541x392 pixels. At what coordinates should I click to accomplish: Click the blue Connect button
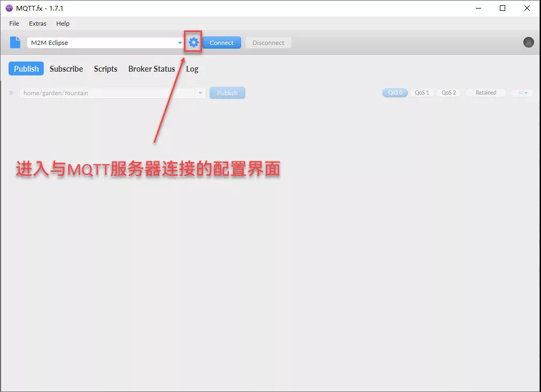tap(221, 43)
